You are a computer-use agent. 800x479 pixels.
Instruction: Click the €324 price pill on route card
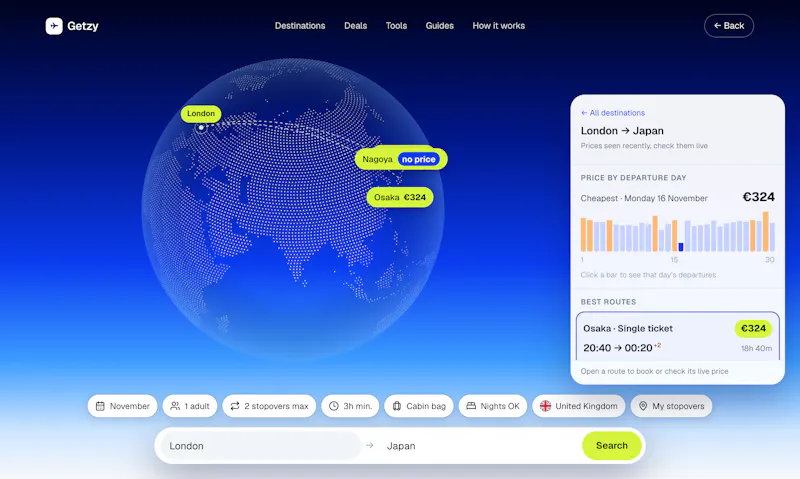pos(753,329)
